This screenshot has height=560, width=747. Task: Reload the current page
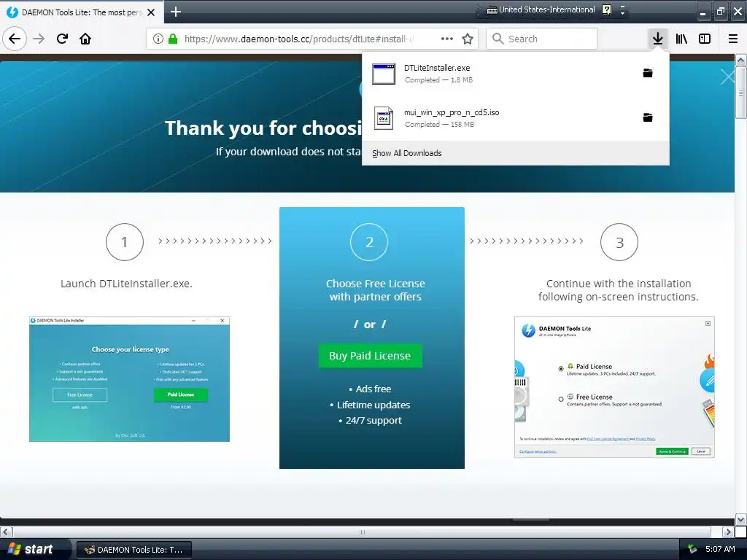[62, 39]
